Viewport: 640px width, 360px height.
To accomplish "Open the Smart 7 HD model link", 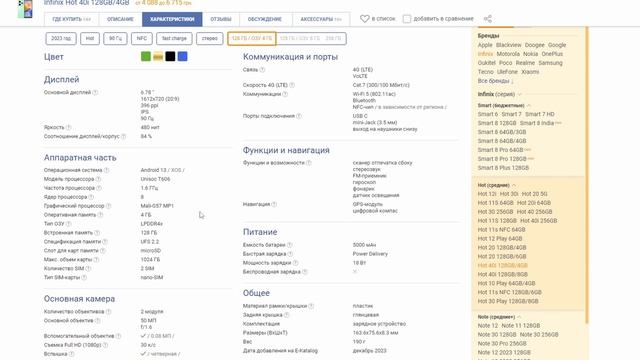I will 540,114.
